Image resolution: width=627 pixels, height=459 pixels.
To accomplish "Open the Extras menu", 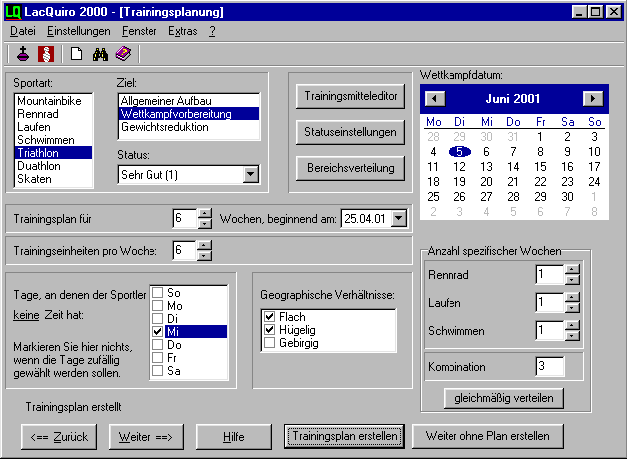I will click(x=182, y=31).
